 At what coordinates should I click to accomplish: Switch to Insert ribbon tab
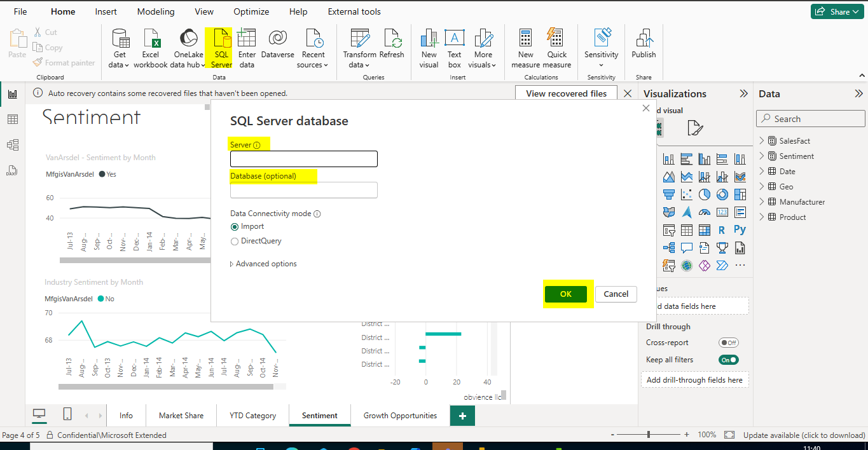pos(106,11)
